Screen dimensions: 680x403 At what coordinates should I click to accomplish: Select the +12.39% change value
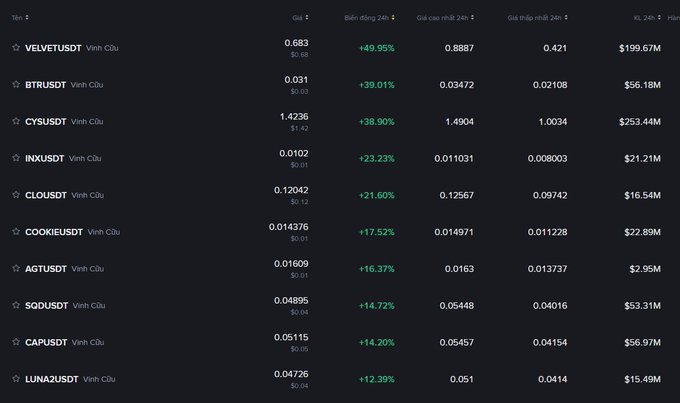click(376, 379)
